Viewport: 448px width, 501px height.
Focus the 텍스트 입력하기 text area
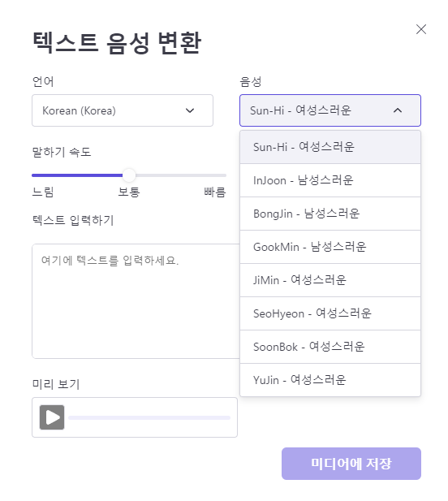(x=136, y=301)
